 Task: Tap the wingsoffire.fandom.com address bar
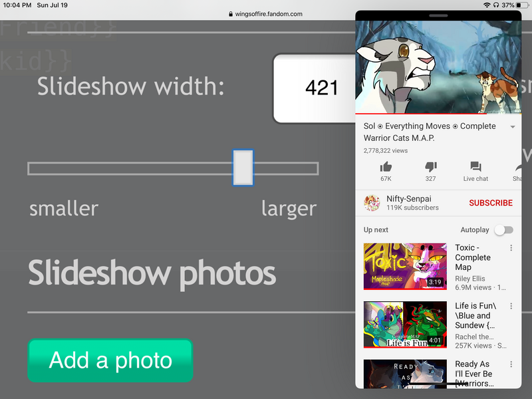point(266,14)
